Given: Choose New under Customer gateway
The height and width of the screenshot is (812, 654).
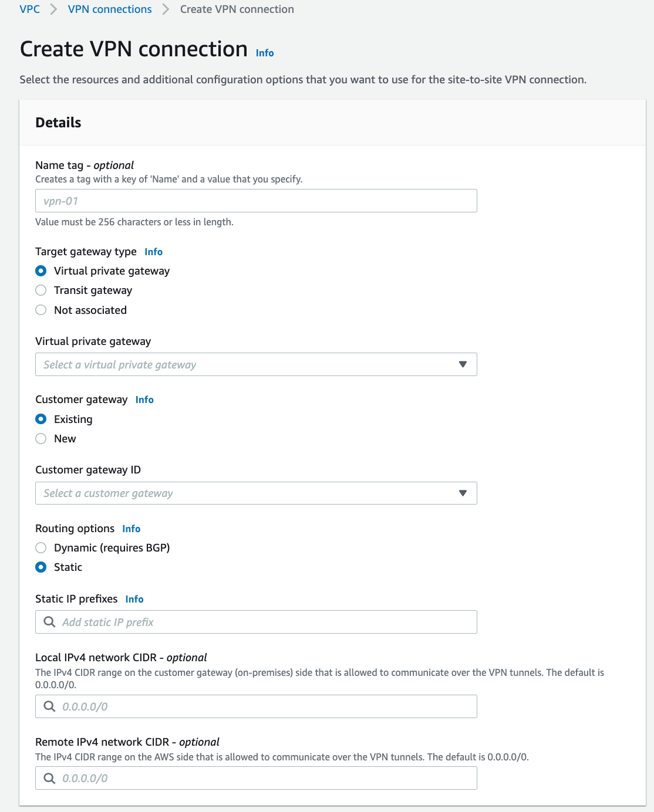Looking at the screenshot, I should 41,438.
